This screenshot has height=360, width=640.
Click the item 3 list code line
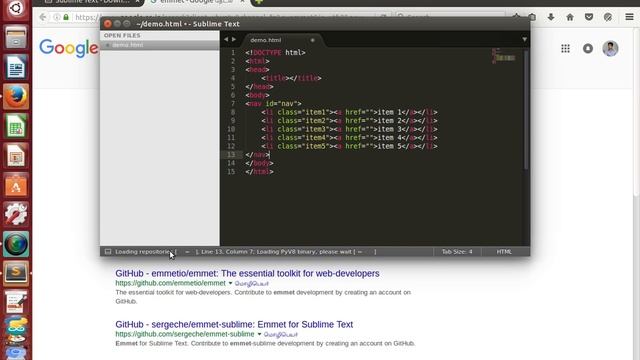pos(349,129)
